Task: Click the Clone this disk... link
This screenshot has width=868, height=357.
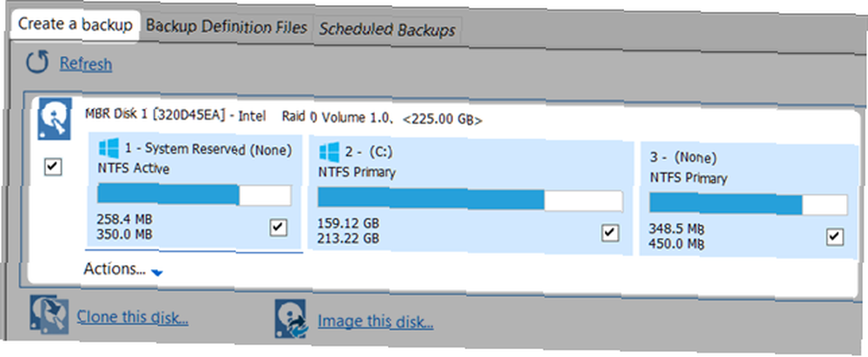Action: coord(133,317)
